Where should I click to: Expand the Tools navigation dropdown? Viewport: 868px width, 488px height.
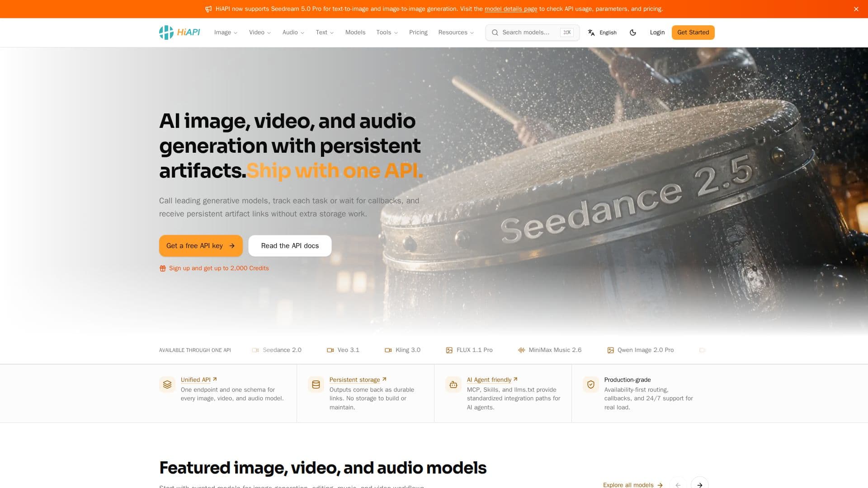point(387,33)
